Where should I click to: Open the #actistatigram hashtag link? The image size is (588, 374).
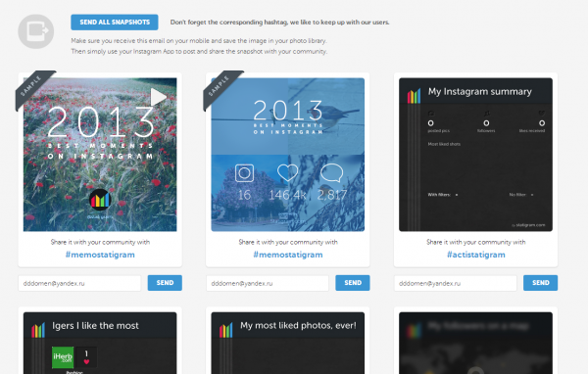click(x=476, y=255)
